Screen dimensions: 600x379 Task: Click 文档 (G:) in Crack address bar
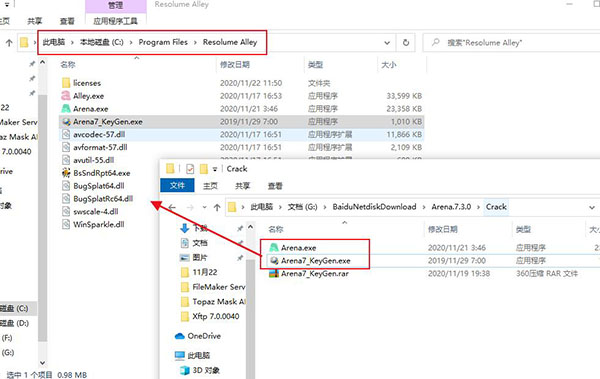[302, 207]
